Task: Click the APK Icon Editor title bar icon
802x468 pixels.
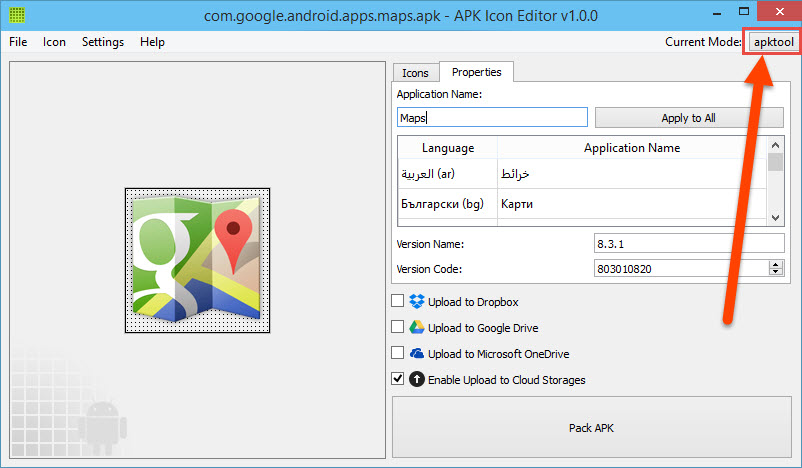Action: click(x=17, y=15)
